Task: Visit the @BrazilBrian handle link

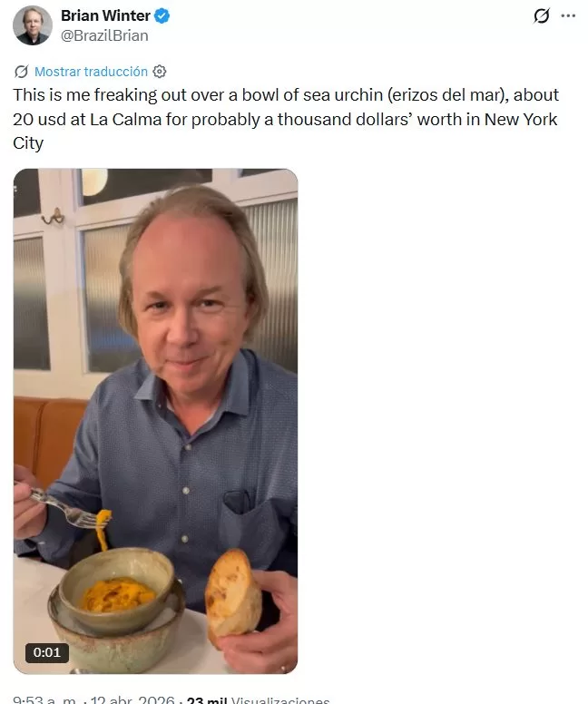Action: pos(104,35)
